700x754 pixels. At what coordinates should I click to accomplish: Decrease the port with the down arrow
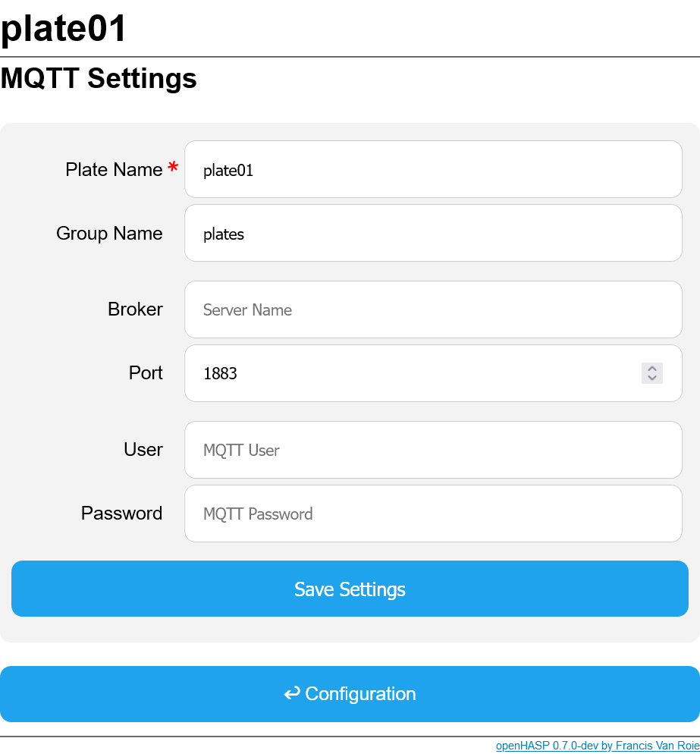(652, 378)
